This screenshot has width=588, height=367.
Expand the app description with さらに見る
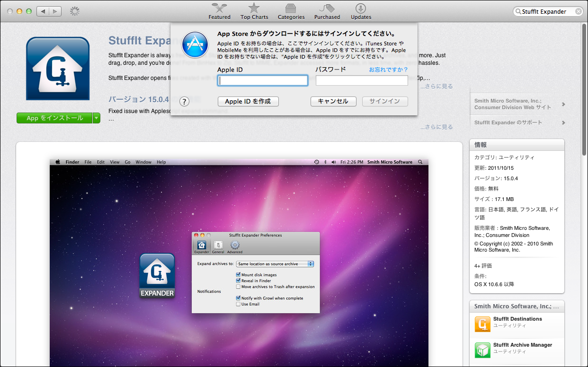(x=437, y=86)
